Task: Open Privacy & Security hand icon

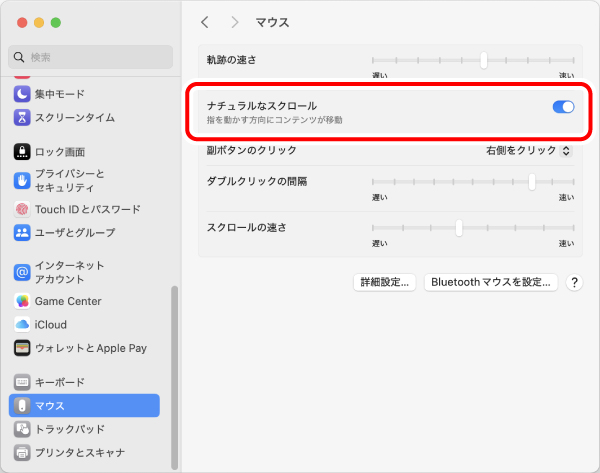Action: point(22,180)
